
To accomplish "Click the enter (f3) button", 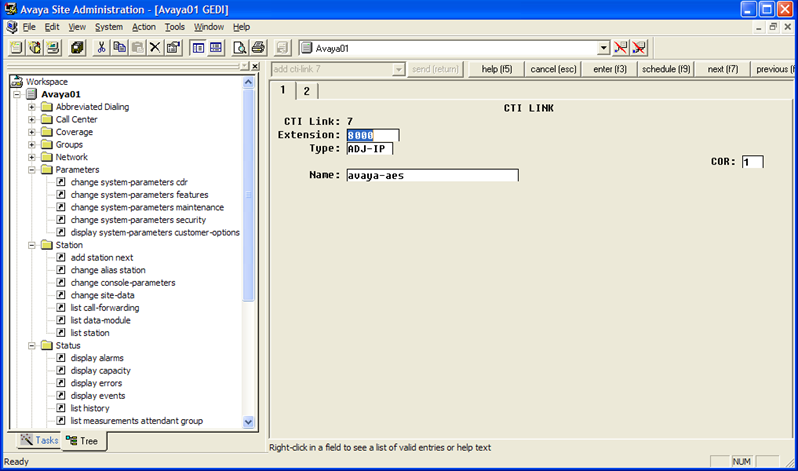I will 610,69.
